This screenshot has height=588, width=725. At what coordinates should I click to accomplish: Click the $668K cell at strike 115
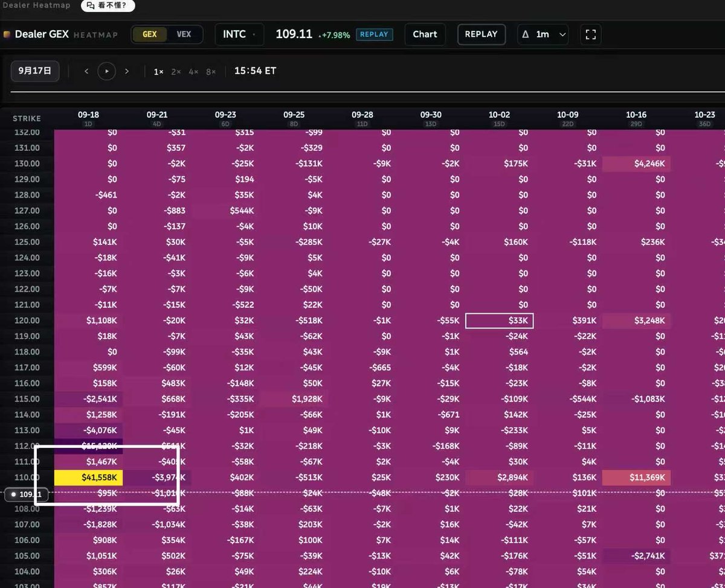click(x=157, y=399)
